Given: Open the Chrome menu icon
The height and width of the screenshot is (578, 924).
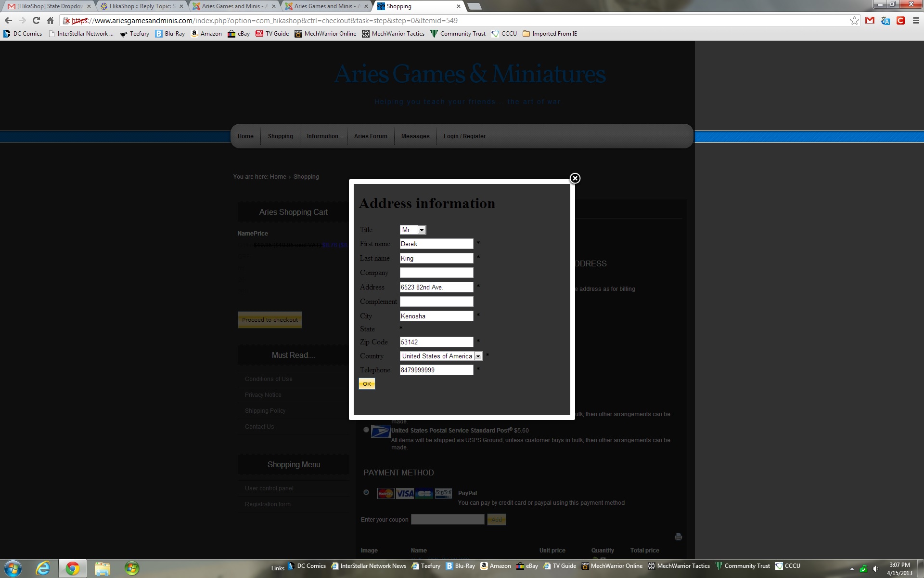Looking at the screenshot, I should 916,20.
